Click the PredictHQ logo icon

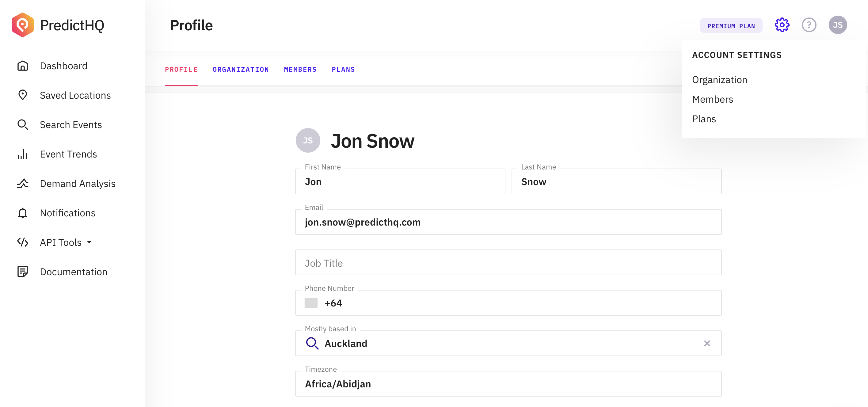click(23, 25)
